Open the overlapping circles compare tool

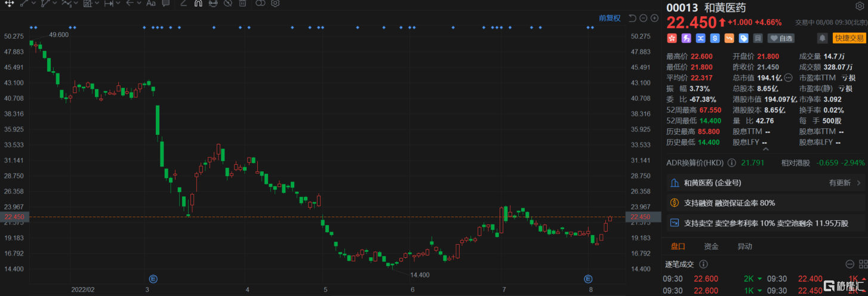pyautogui.click(x=260, y=3)
